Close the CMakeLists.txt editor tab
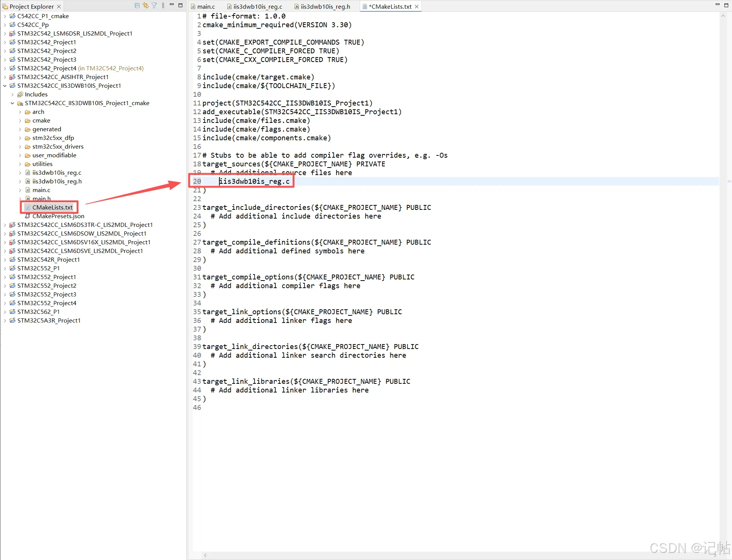 417,7
